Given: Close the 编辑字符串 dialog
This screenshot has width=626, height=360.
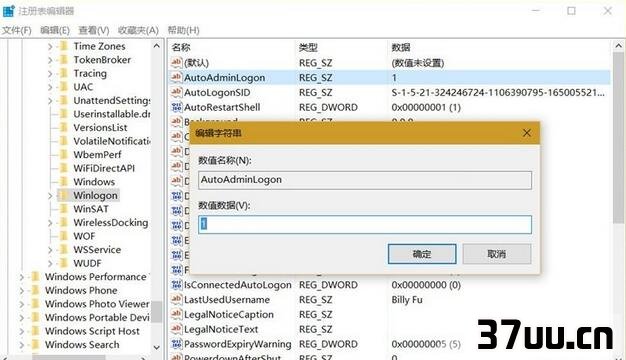Looking at the screenshot, I should click(527, 133).
